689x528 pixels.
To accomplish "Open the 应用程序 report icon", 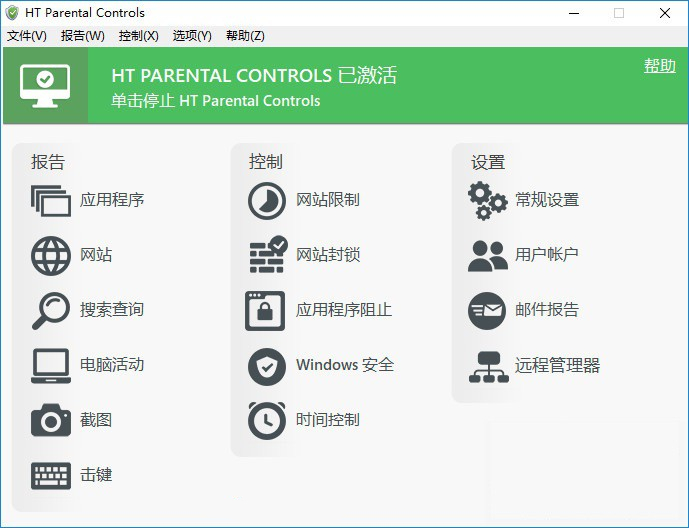I will coord(51,201).
